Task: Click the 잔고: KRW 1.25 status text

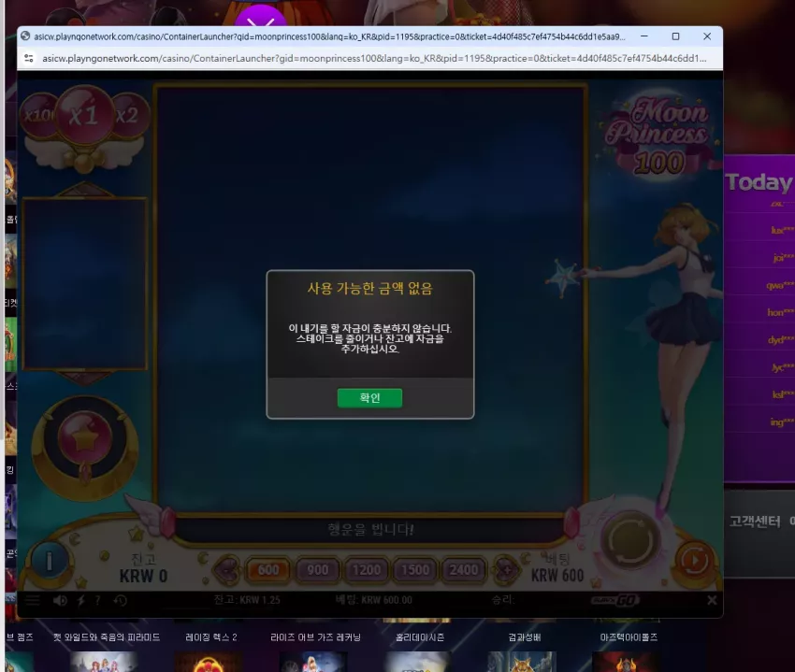Action: tap(247, 600)
